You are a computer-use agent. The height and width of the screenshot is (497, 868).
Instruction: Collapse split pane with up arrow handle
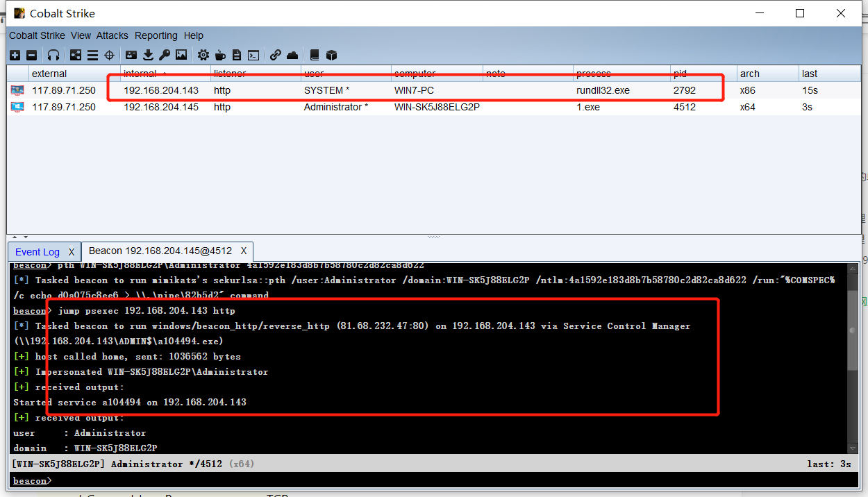[16, 237]
